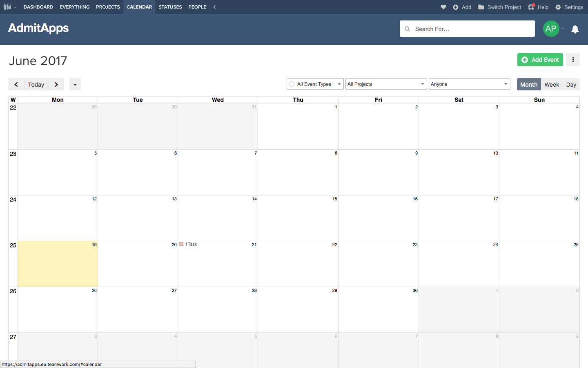Click the search magnifier icon

[407, 29]
